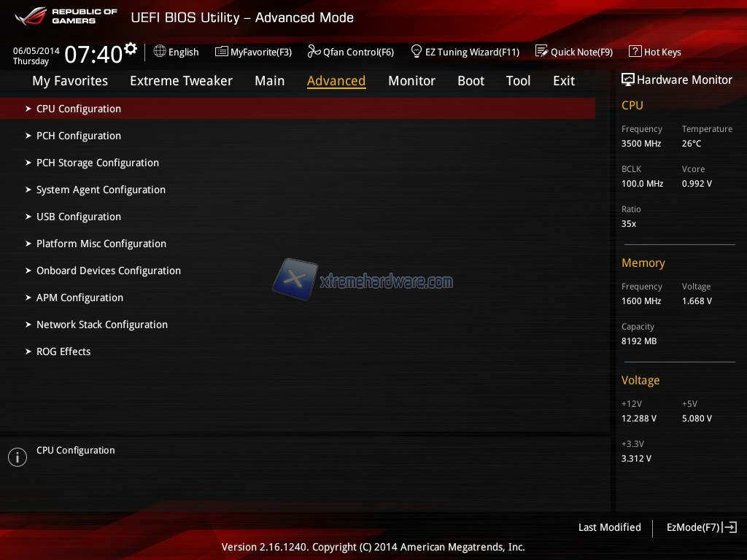Expand ROG Effects submenu
The width and height of the screenshot is (747, 560).
(63, 351)
